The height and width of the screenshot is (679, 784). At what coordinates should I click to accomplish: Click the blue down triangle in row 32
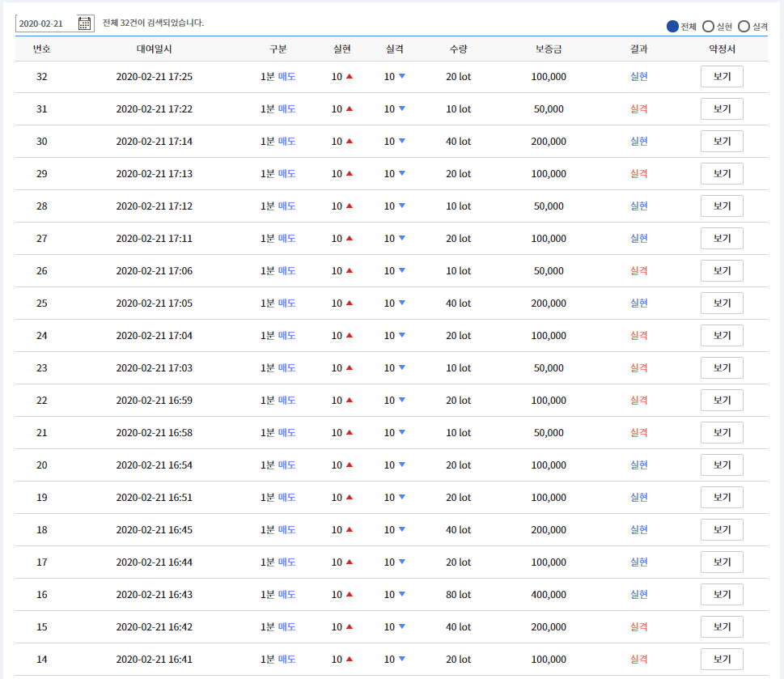[402, 77]
